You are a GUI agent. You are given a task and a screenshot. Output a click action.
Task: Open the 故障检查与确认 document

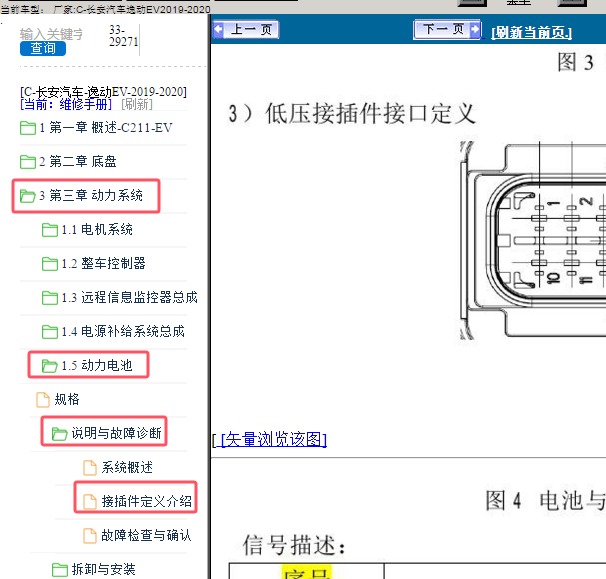pos(137,535)
